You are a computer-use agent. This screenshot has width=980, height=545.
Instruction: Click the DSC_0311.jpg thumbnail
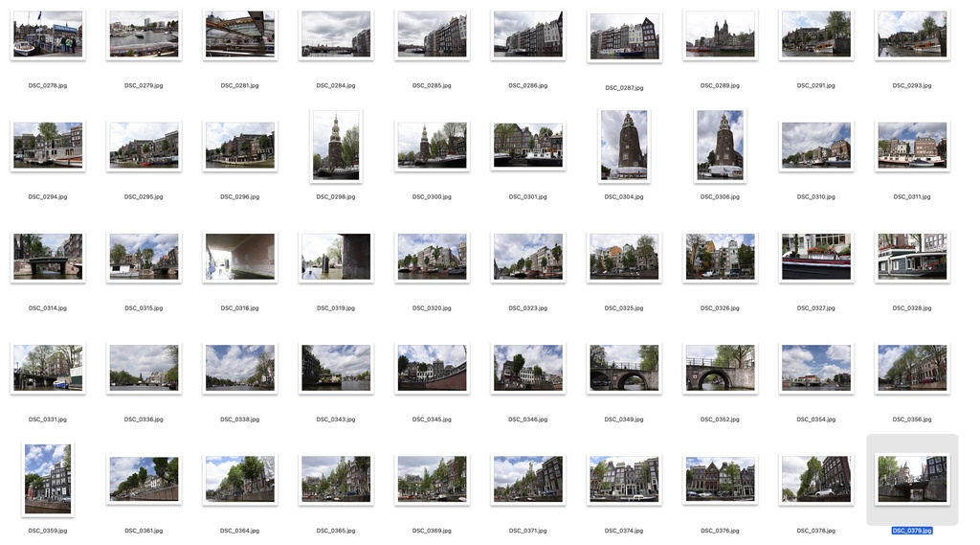click(912, 146)
